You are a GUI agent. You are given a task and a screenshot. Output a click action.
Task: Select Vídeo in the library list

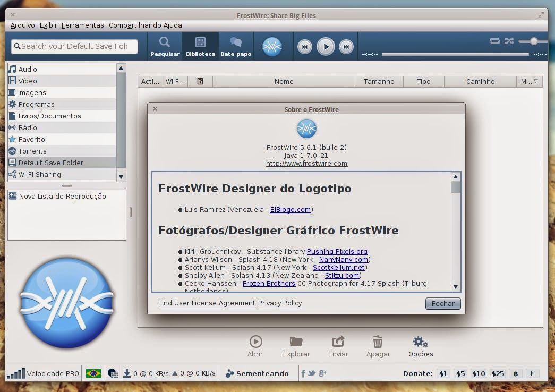click(x=62, y=81)
